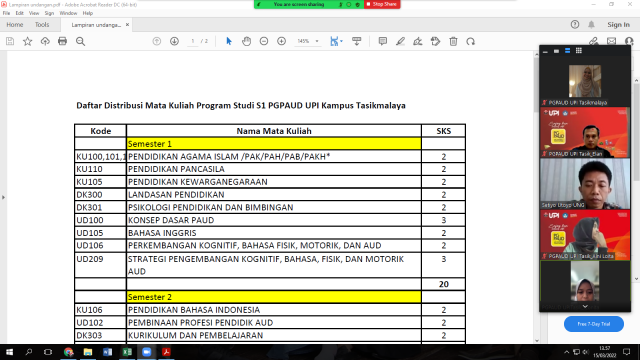This screenshot has width=640, height=360.
Task: Open Zoom from the taskbar
Action: click(x=147, y=352)
